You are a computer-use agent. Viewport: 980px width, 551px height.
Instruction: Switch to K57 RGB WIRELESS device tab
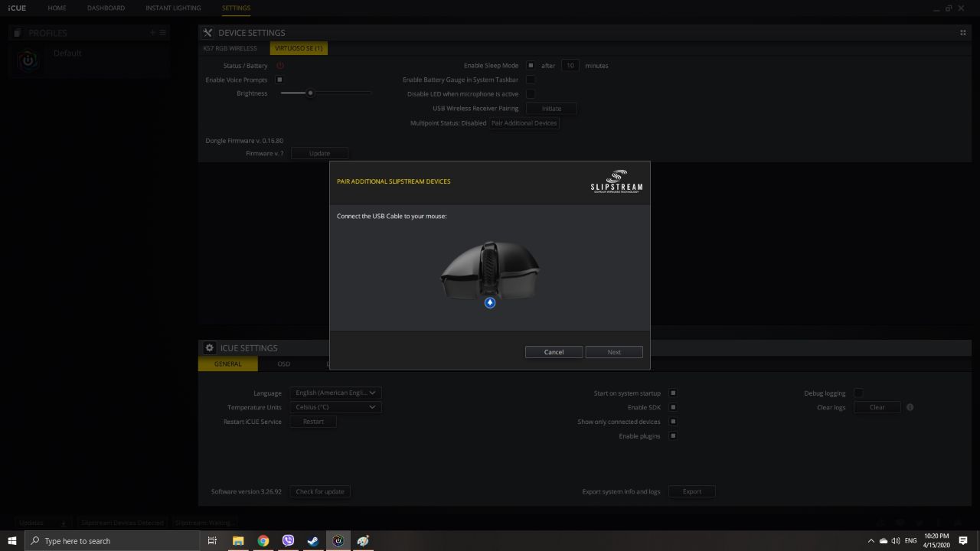pyautogui.click(x=230, y=48)
